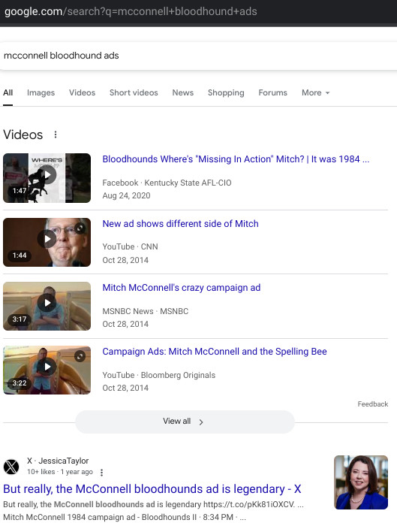Click the X logo icon beside JessicaTaylor

tap(11, 467)
